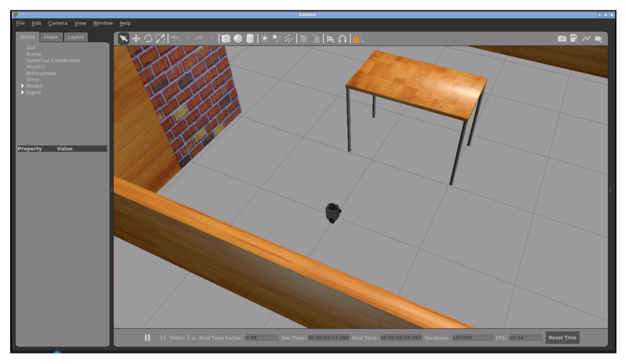Open the Window menu
This screenshot has height=364, width=626.
pos(103,23)
